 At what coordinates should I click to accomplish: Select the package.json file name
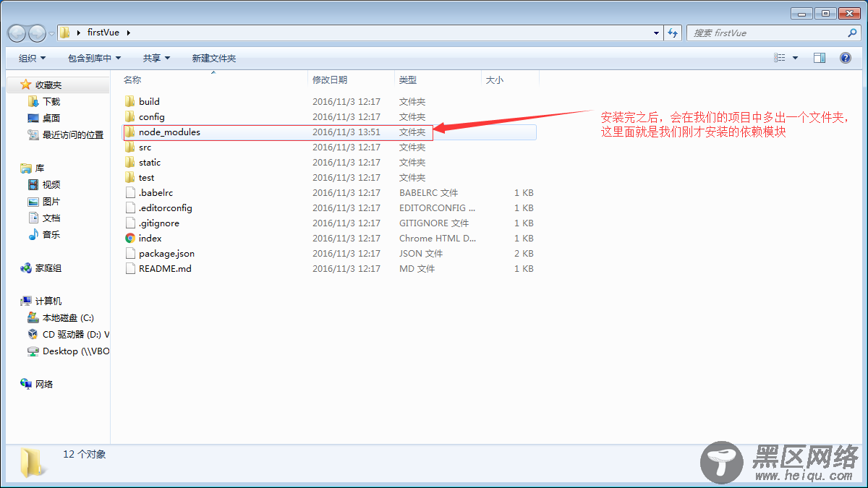166,254
